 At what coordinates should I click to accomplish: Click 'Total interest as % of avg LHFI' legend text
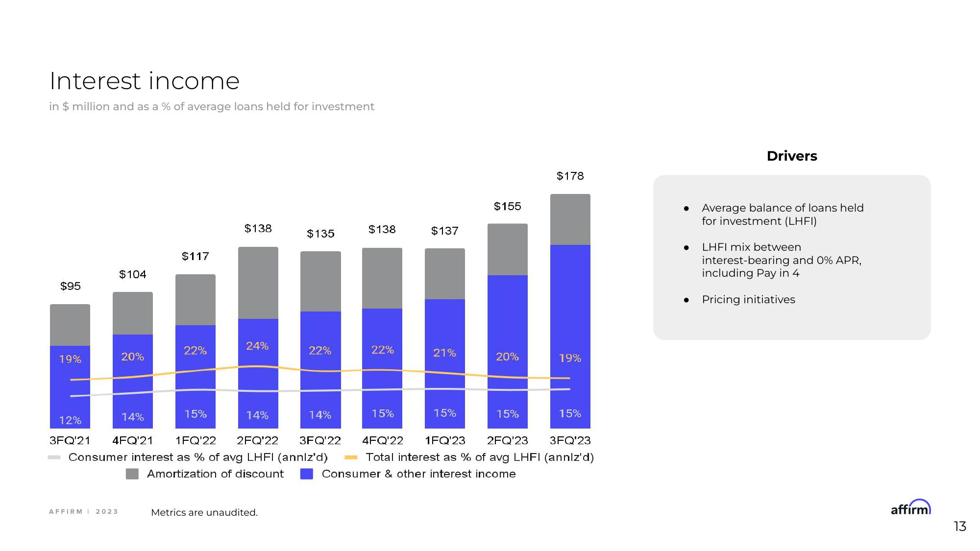pyautogui.click(x=480, y=457)
